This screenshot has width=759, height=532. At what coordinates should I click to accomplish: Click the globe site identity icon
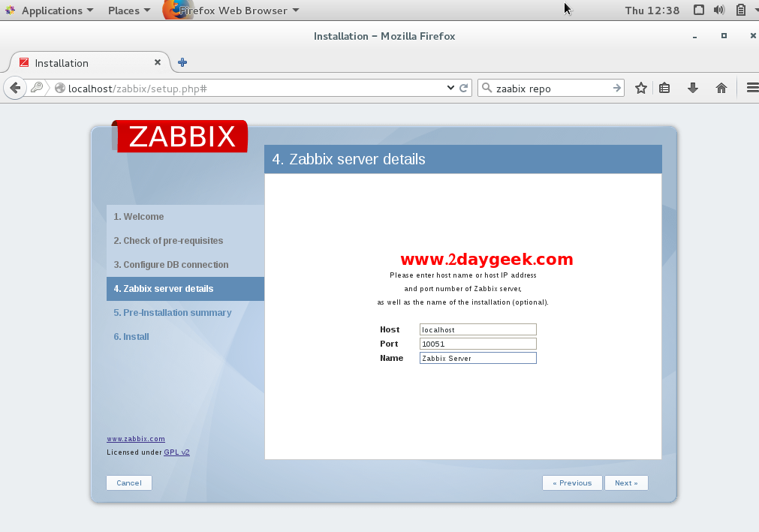(x=60, y=88)
